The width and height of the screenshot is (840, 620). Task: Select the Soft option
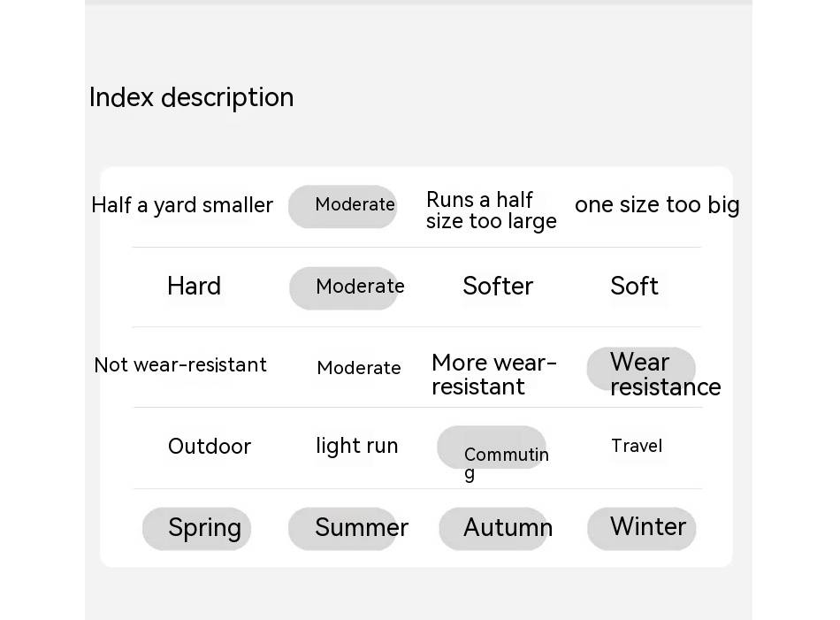[634, 286]
